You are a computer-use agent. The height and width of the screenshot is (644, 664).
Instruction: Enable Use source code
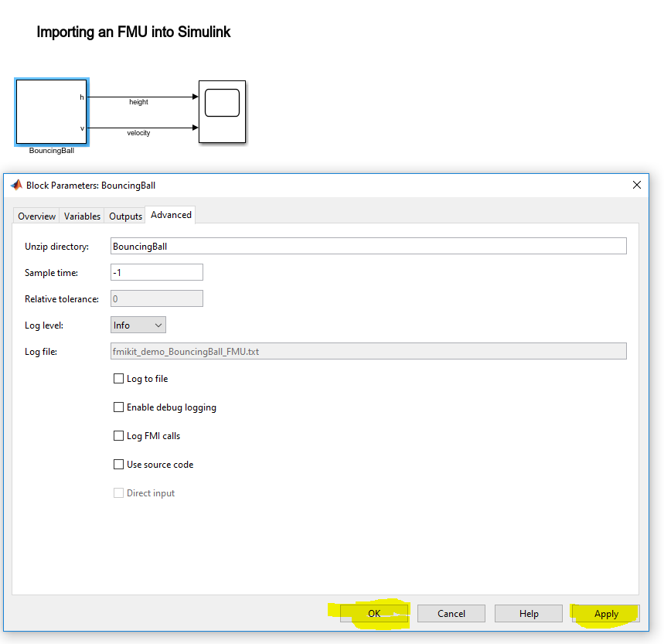pyautogui.click(x=118, y=464)
